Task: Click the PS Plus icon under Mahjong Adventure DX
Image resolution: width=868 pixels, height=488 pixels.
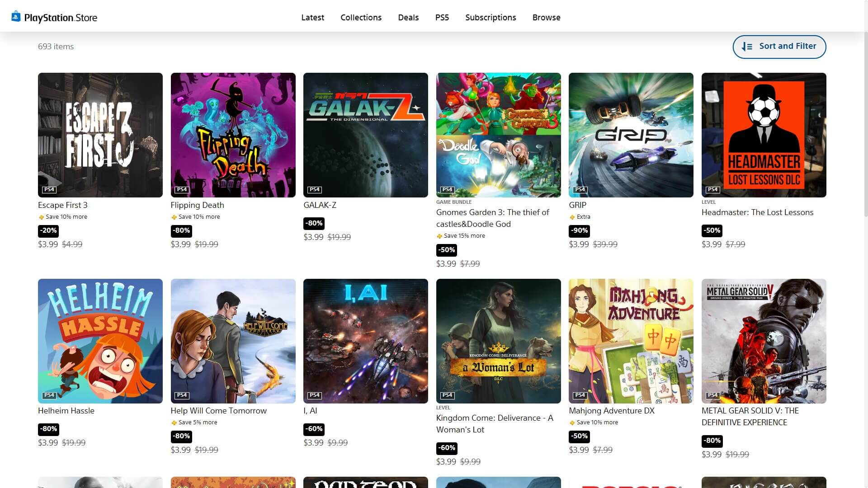Action: [572, 423]
